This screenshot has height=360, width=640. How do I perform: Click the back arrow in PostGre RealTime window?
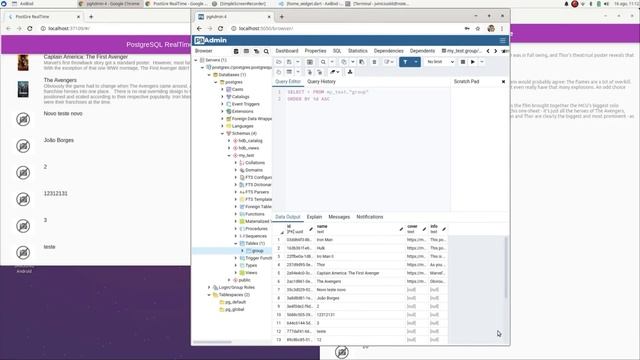pos(9,29)
